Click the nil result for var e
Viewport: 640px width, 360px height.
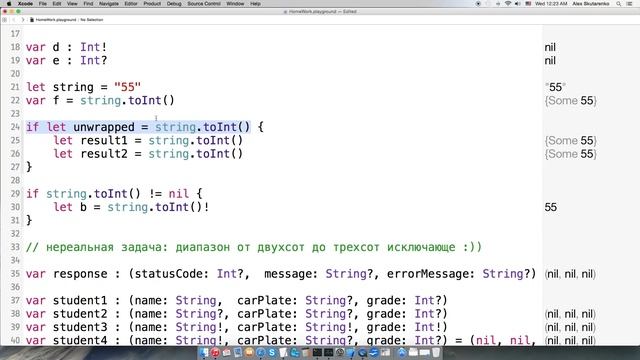(x=550, y=61)
